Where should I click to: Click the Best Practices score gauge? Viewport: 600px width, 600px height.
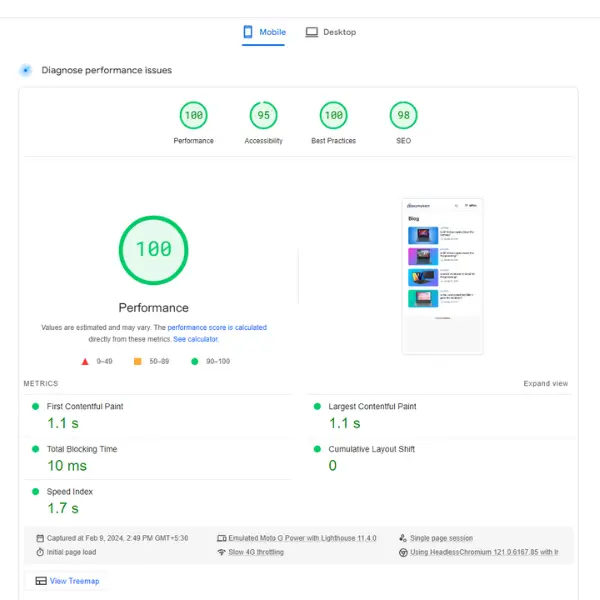(x=333, y=116)
